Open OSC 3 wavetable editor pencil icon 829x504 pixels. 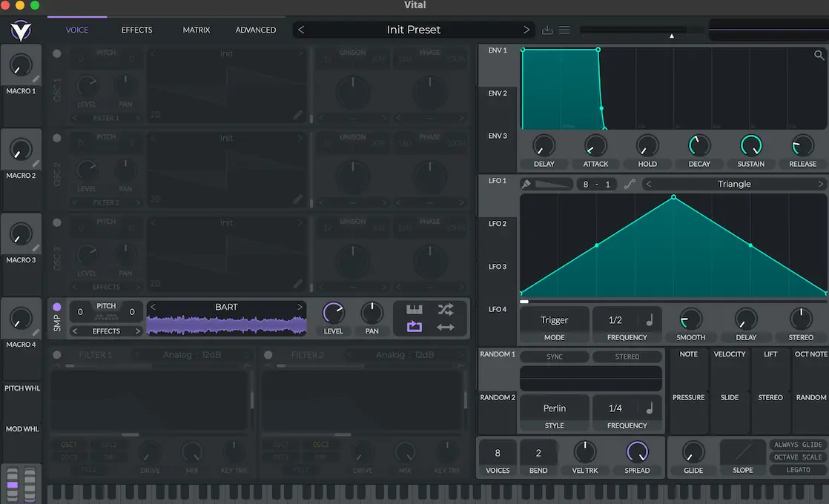pos(298,284)
